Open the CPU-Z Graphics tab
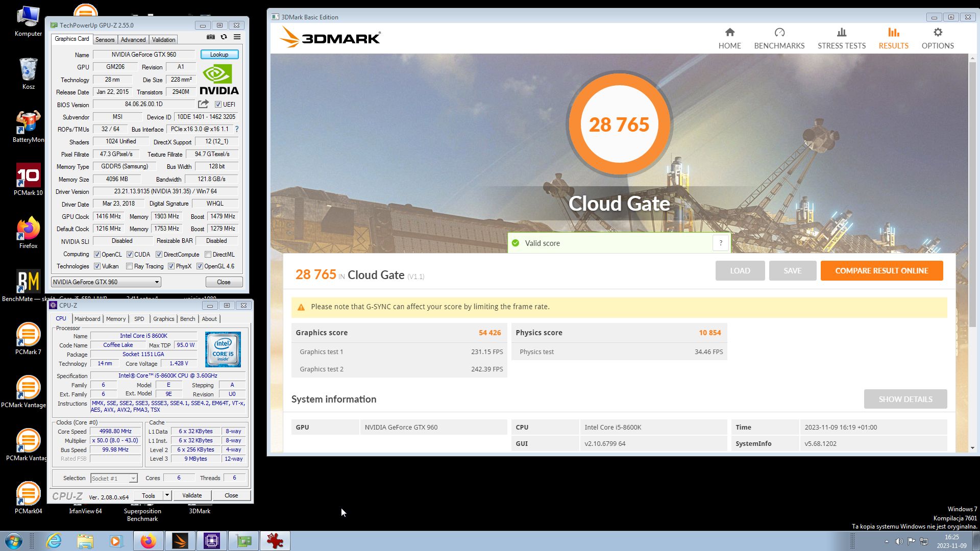Image resolution: width=980 pixels, height=551 pixels. pyautogui.click(x=163, y=319)
